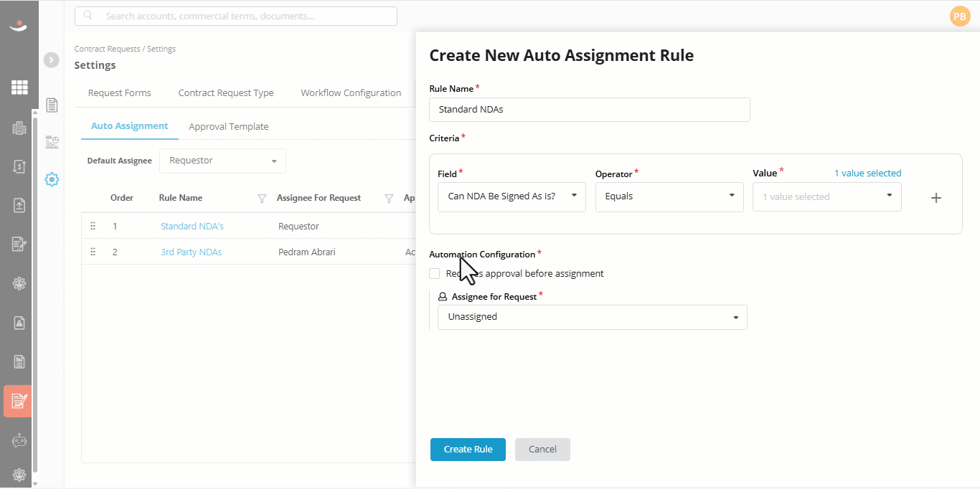This screenshot has width=980, height=489.
Task: Open the document warning icon in sidebar
Action: pos(19,323)
